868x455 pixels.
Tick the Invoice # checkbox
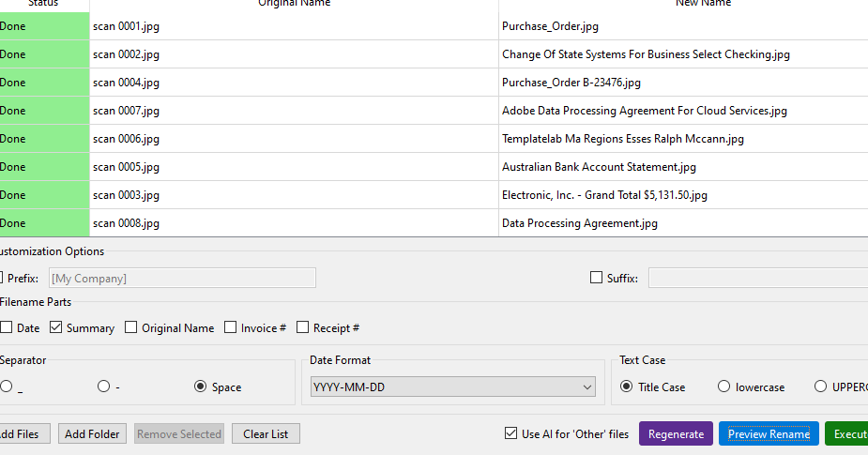tap(231, 327)
